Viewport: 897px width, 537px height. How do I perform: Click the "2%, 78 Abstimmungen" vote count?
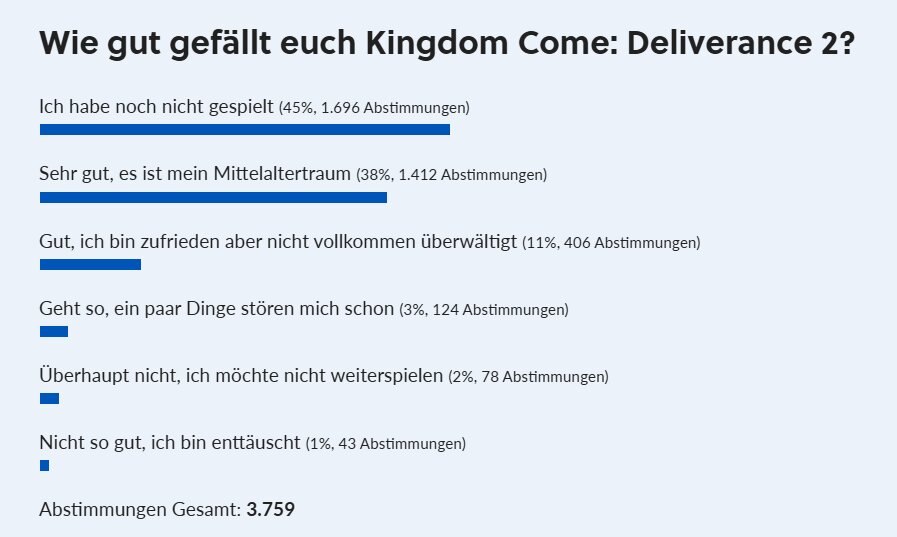pos(528,378)
